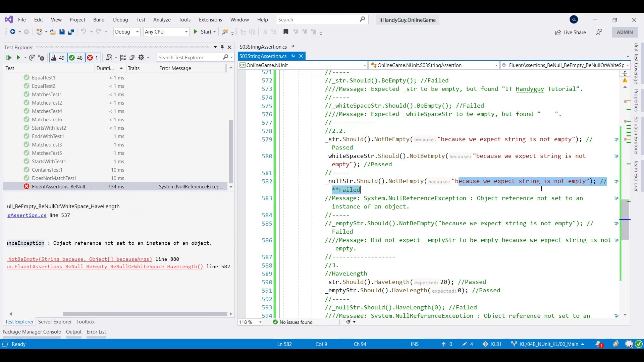The height and width of the screenshot is (362, 644).
Task: Switch to the Server Explorer tab
Action: (55, 322)
